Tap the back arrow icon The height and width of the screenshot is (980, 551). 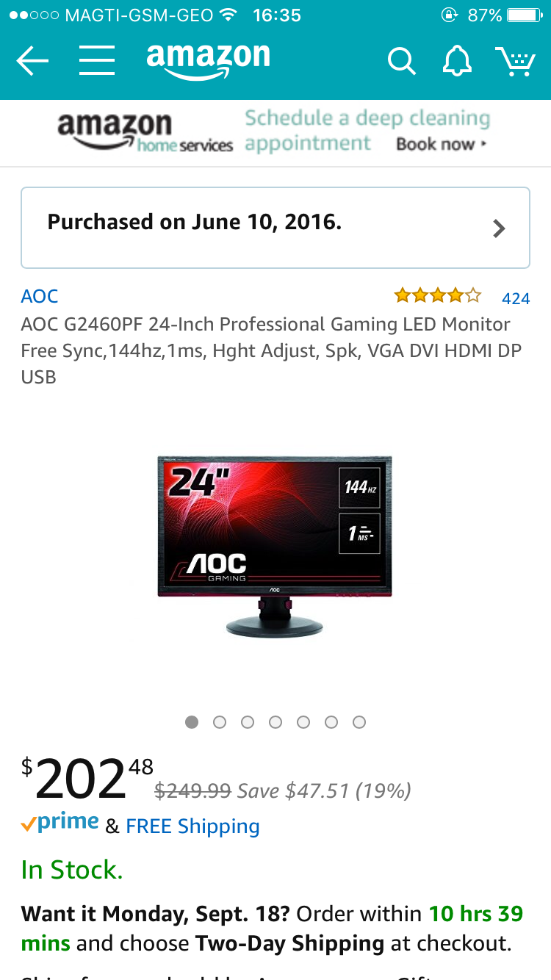point(32,61)
